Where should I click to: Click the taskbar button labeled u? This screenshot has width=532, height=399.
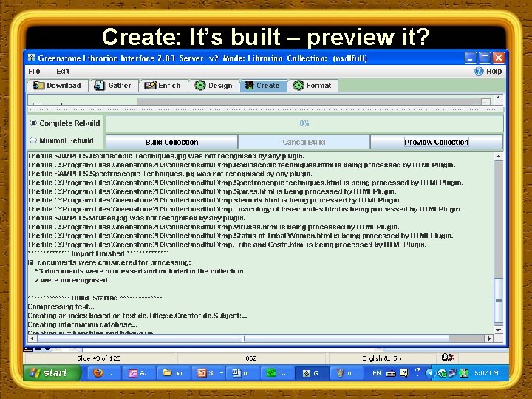[346, 373]
